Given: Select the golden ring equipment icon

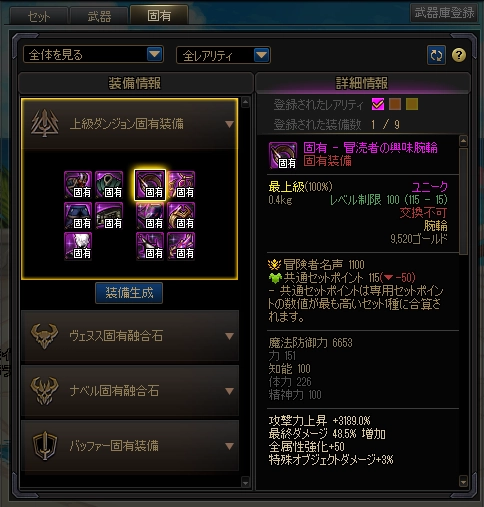Looking at the screenshot, I should [181, 216].
